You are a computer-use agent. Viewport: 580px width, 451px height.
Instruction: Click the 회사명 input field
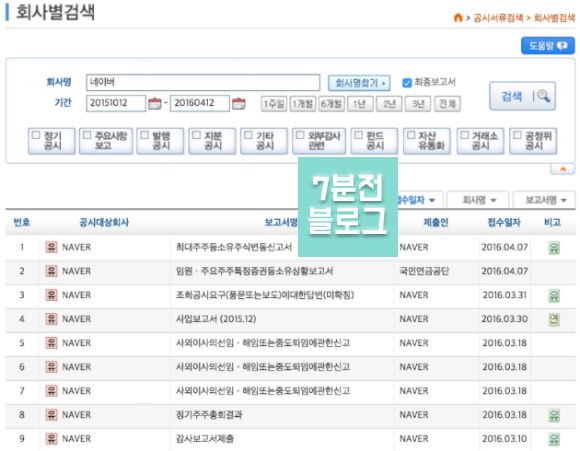click(203, 83)
